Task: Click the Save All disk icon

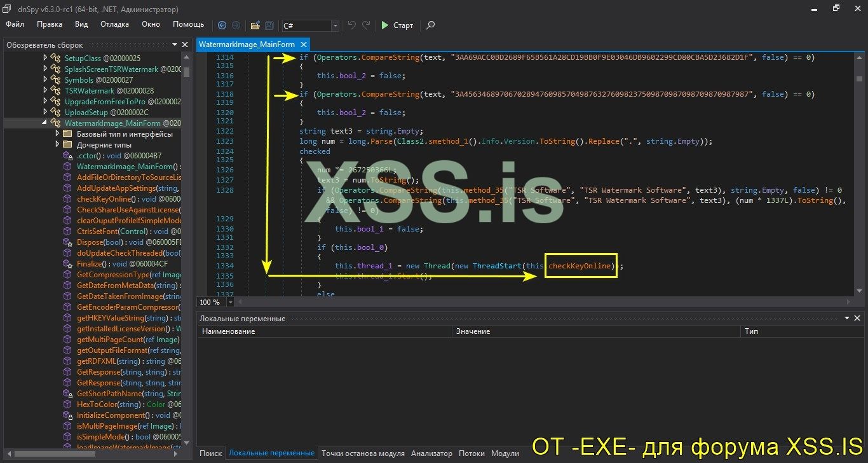Action: 269,25
